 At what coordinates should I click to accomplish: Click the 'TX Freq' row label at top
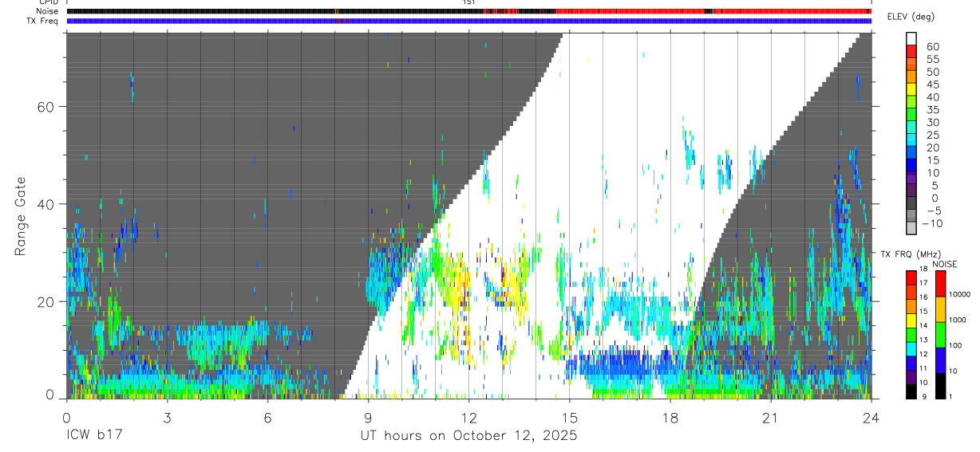(44, 21)
